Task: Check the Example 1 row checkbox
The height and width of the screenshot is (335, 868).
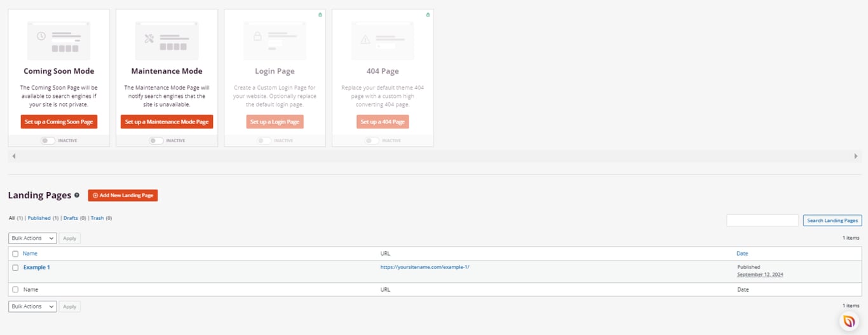Action: click(15, 268)
